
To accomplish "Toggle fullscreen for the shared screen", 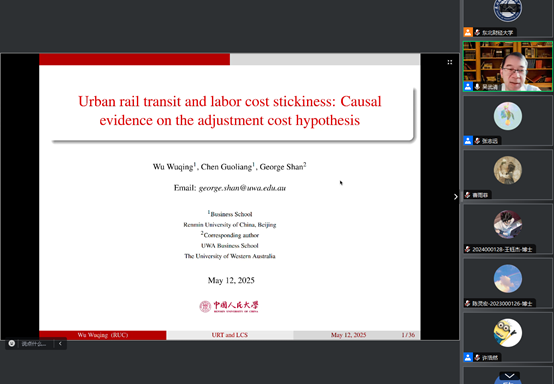I will [x=450, y=62].
